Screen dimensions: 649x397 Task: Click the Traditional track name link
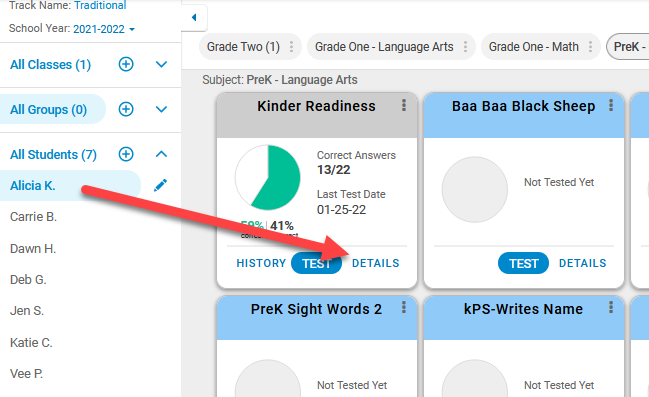point(100,5)
